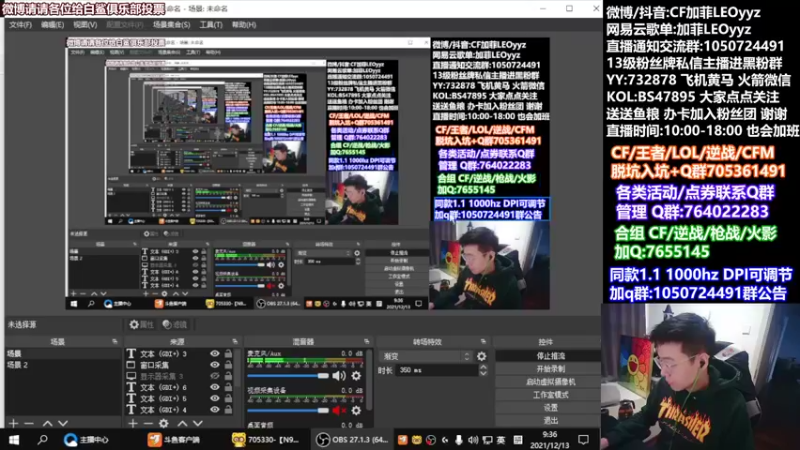
Task: Toggle lock on 文本 (GDI+) 5
Action: 228,398
